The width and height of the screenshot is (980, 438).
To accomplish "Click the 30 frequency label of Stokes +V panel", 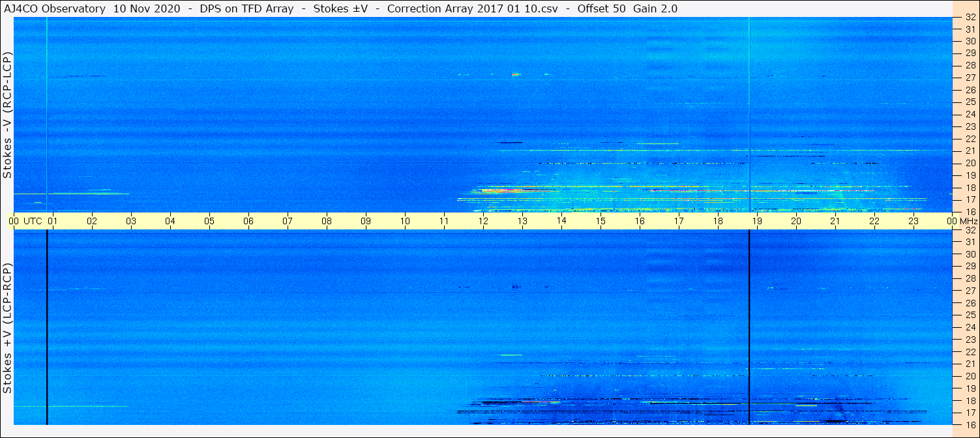I will [970, 254].
